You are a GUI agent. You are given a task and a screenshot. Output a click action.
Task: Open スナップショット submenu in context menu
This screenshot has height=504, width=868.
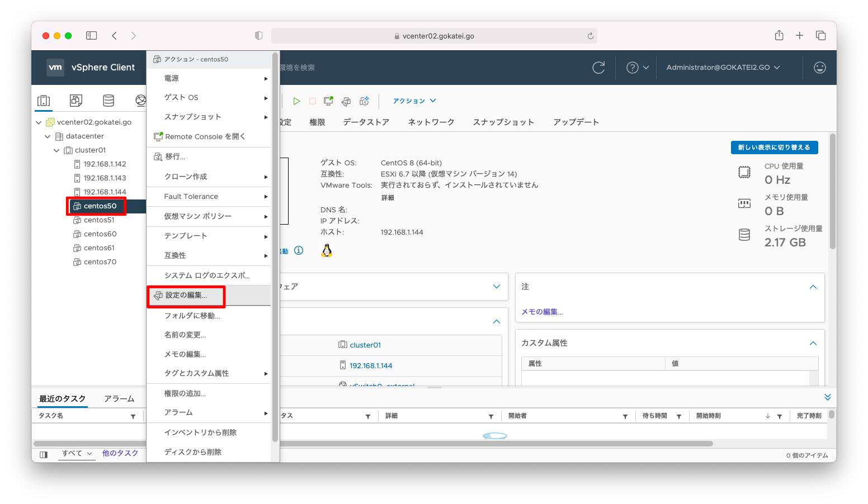coord(209,117)
